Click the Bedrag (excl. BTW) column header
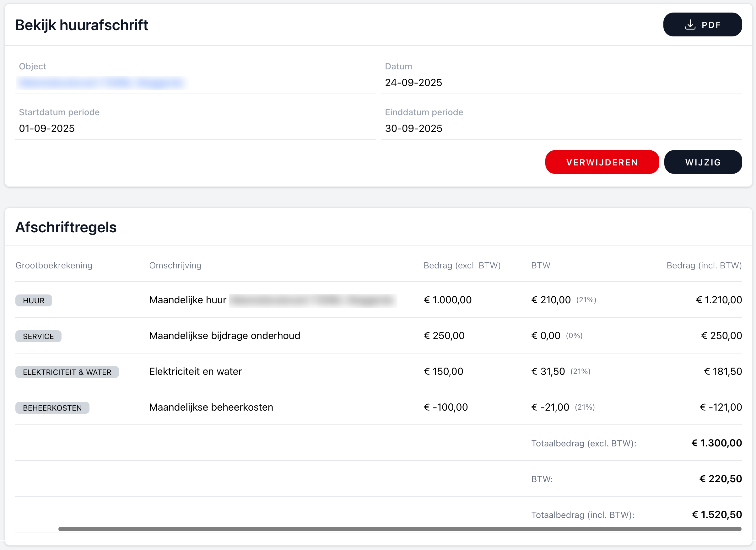The height and width of the screenshot is (550, 756). coord(462,265)
